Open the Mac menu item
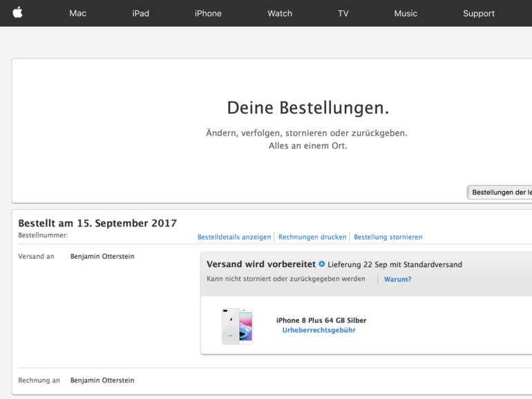Image resolution: width=532 pixels, height=399 pixels. (x=77, y=13)
